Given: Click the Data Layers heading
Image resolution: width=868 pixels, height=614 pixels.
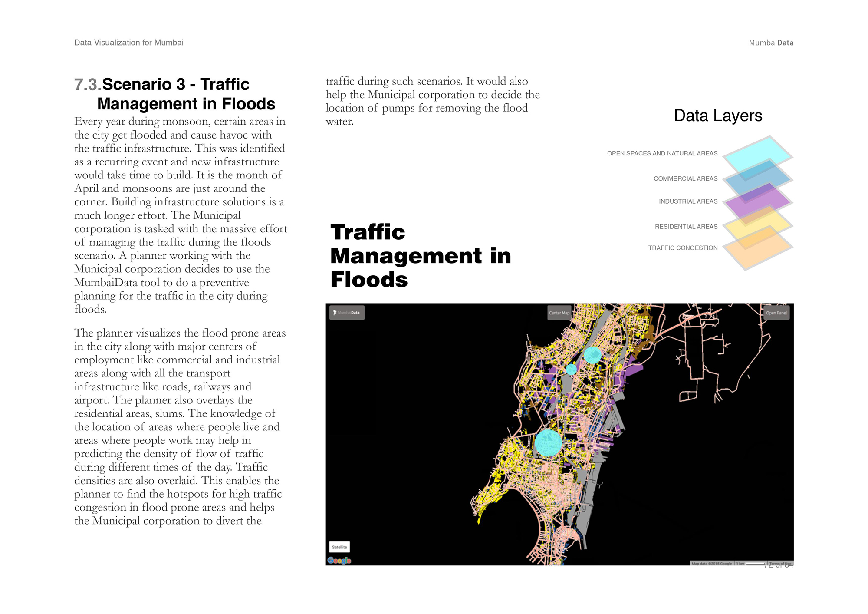Looking at the screenshot, I should [718, 116].
